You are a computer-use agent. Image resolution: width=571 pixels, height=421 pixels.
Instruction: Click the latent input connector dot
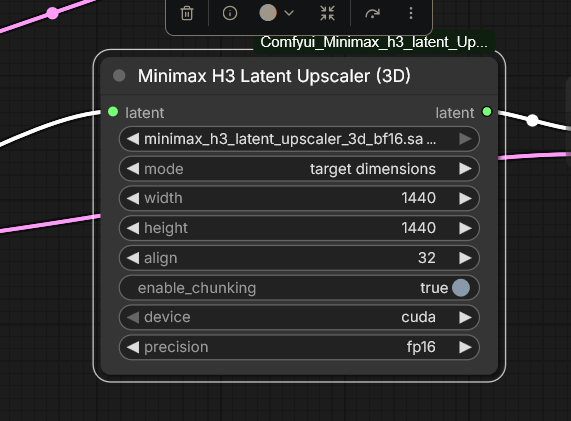[113, 112]
